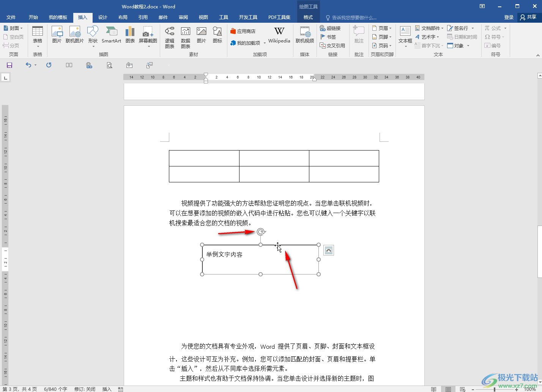Insert a page break (分页)

[11, 45]
